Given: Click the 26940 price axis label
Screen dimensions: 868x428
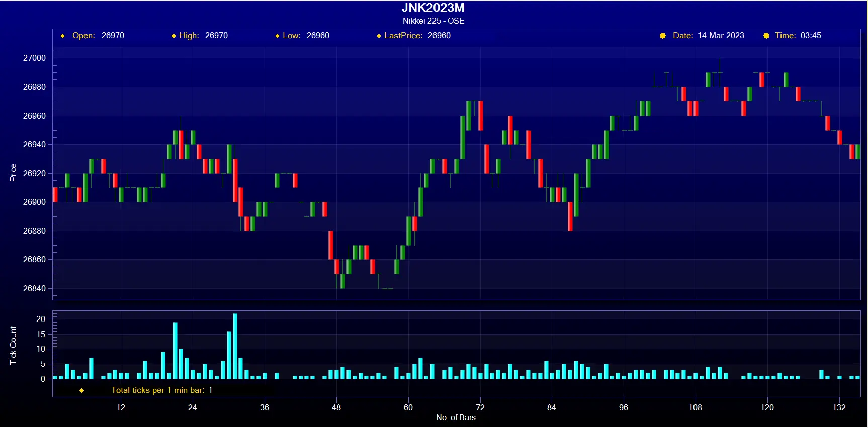Looking at the screenshot, I should click(34, 144).
